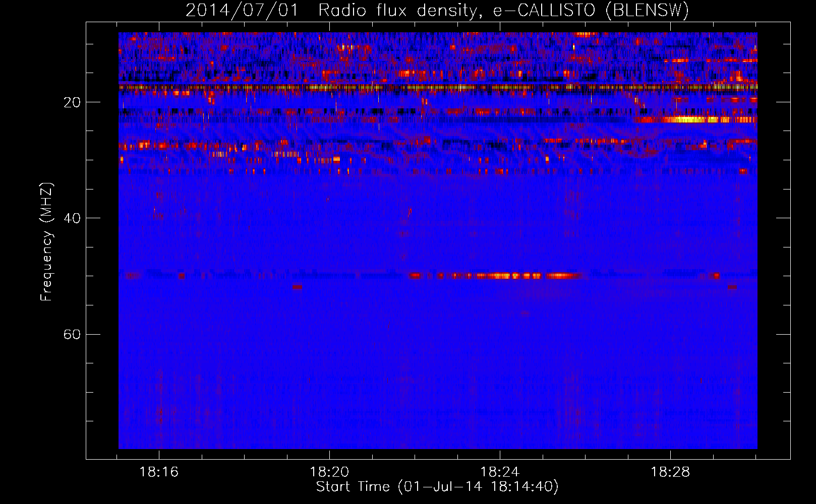Click the 18:28 time tick label
This screenshot has width=816, height=504.
coord(670,472)
